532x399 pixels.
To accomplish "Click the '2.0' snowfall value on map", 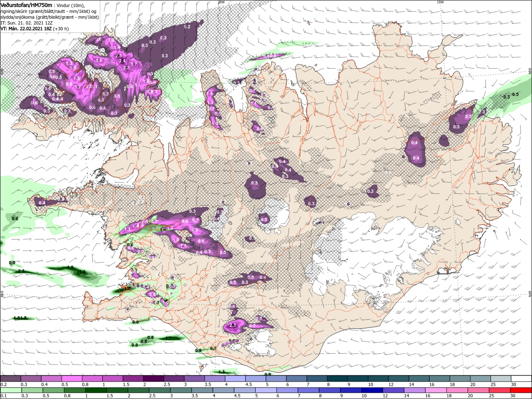I will (x=126, y=68).
